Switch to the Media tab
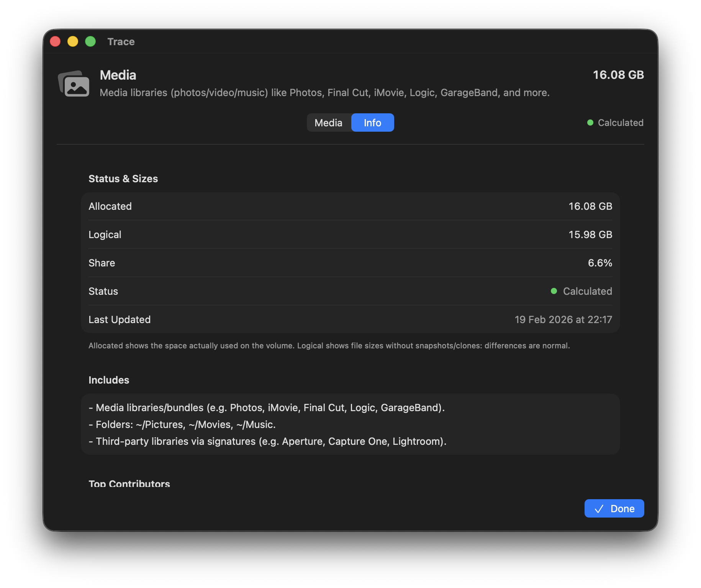701x588 pixels. pyautogui.click(x=328, y=122)
